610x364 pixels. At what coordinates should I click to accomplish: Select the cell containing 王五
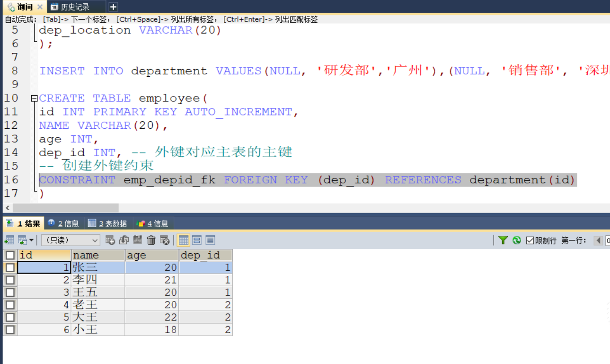click(x=98, y=292)
